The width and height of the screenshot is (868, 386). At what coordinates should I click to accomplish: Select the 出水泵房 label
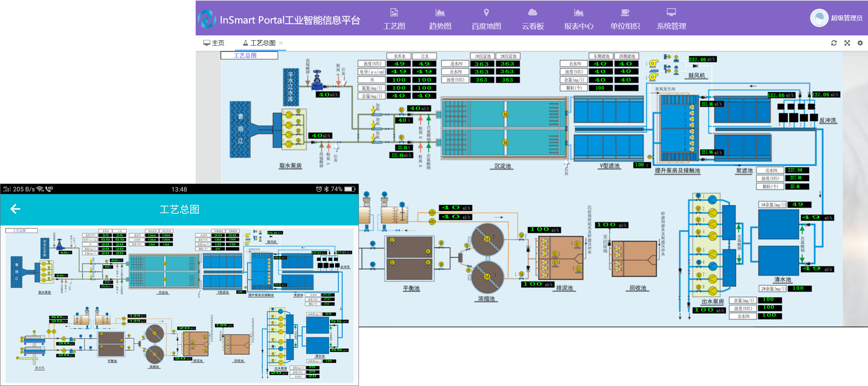[713, 301]
